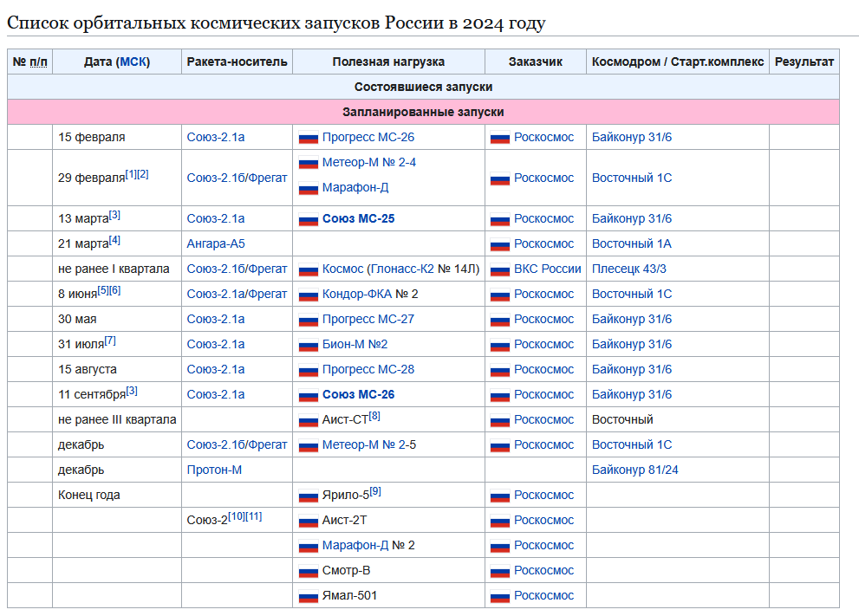Open the Прогресс МС-28 link

(368, 370)
